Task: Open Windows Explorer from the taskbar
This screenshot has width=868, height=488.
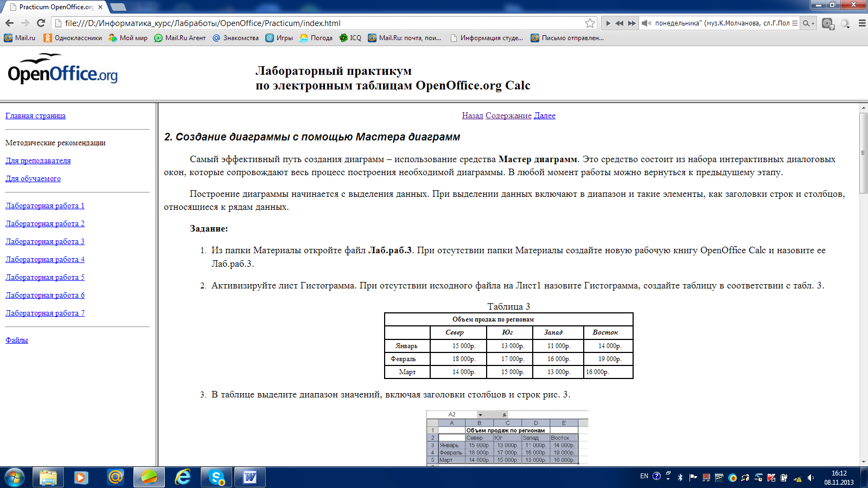Action: (x=48, y=477)
